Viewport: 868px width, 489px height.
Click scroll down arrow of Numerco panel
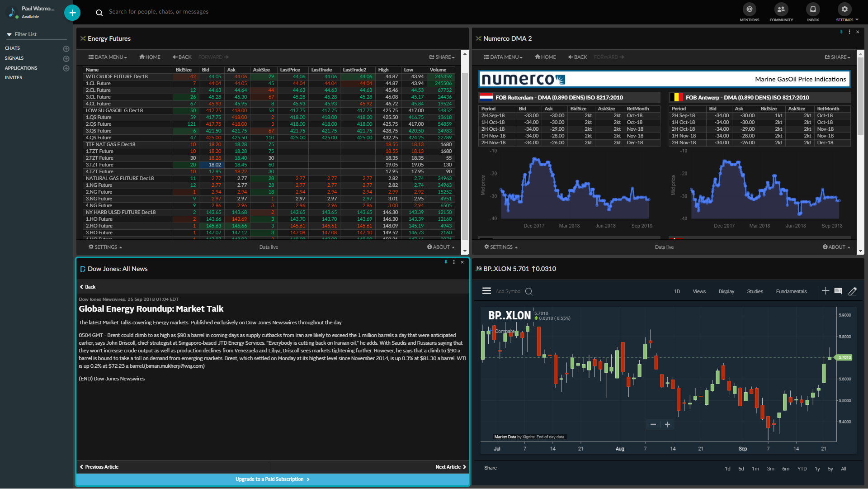(860, 251)
